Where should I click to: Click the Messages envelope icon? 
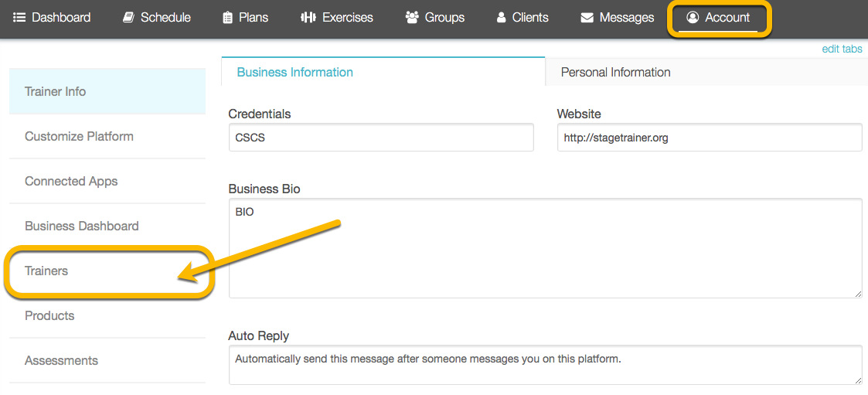[x=587, y=18]
